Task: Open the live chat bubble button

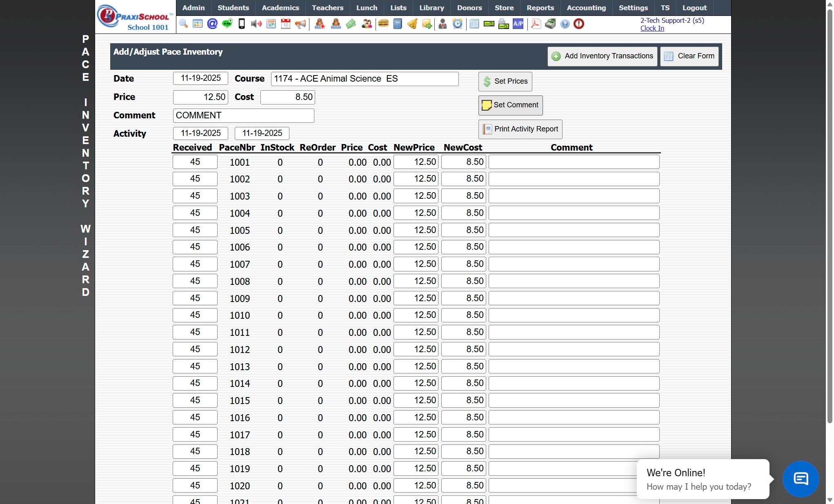Action: pyautogui.click(x=801, y=479)
